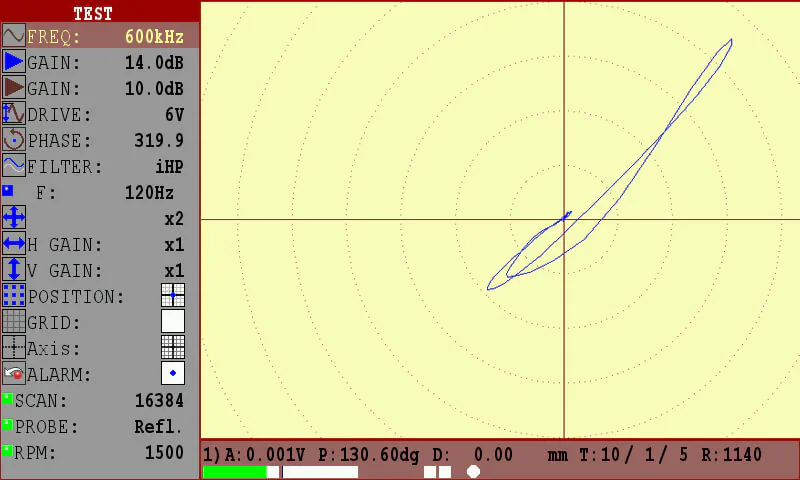Click the grid settings icon

13,322
